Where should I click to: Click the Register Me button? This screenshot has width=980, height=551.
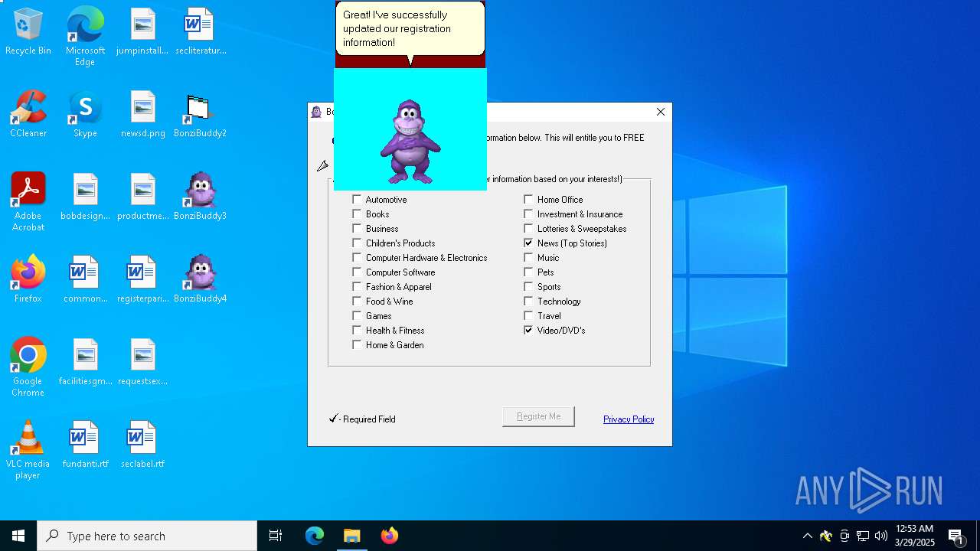click(538, 416)
